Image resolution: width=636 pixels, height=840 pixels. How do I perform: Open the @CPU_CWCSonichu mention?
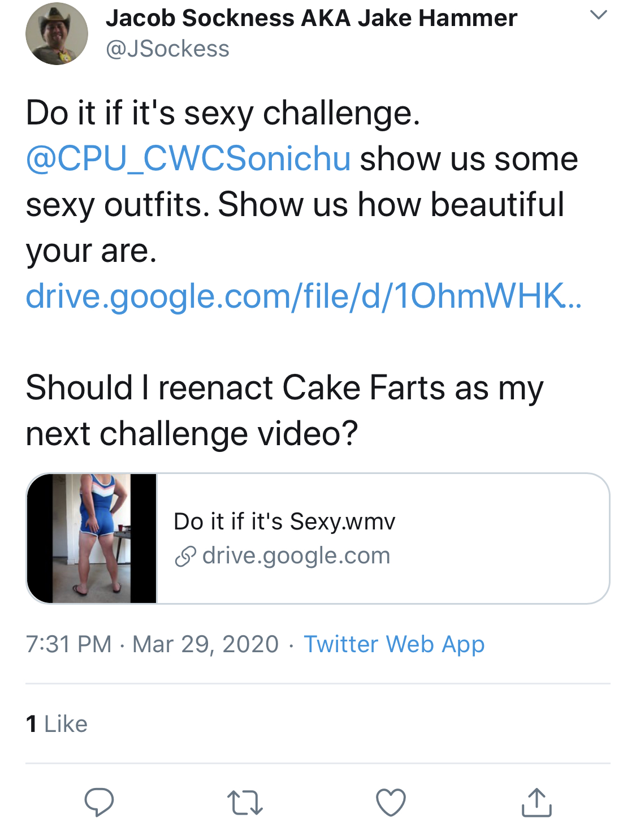pyautogui.click(x=188, y=158)
